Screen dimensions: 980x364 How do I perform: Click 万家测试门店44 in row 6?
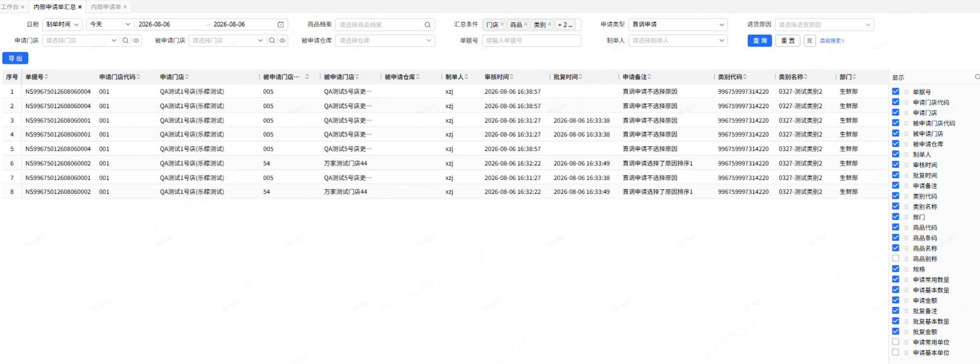coord(345,163)
